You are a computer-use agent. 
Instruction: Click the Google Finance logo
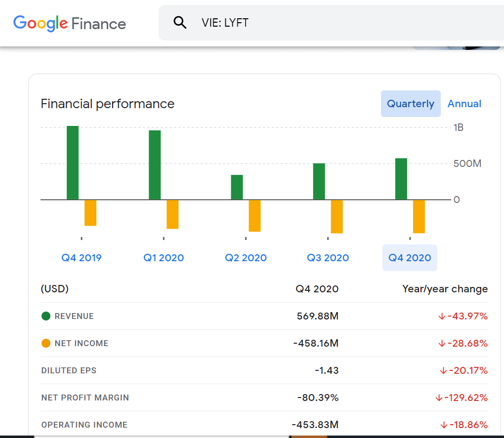[x=70, y=23]
